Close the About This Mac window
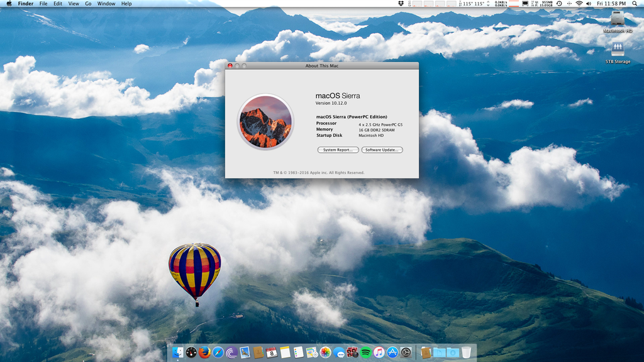This screenshot has width=644, height=362. [x=230, y=65]
